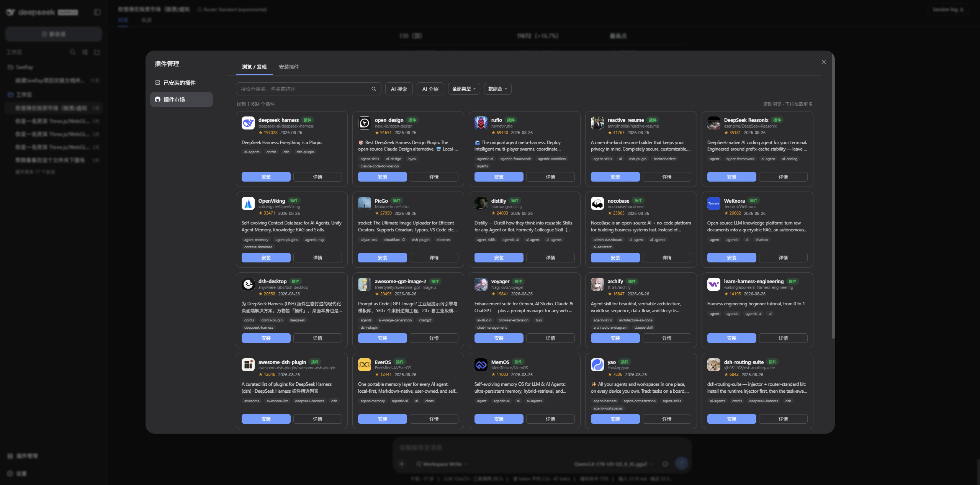Open the 全部类型 type filter dropdown
Viewport: 980px width, 485px height.
(x=464, y=89)
